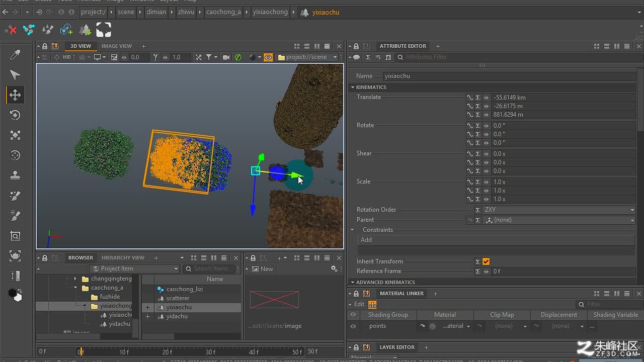
Task: Click the New button in image panel
Action: tap(262, 269)
